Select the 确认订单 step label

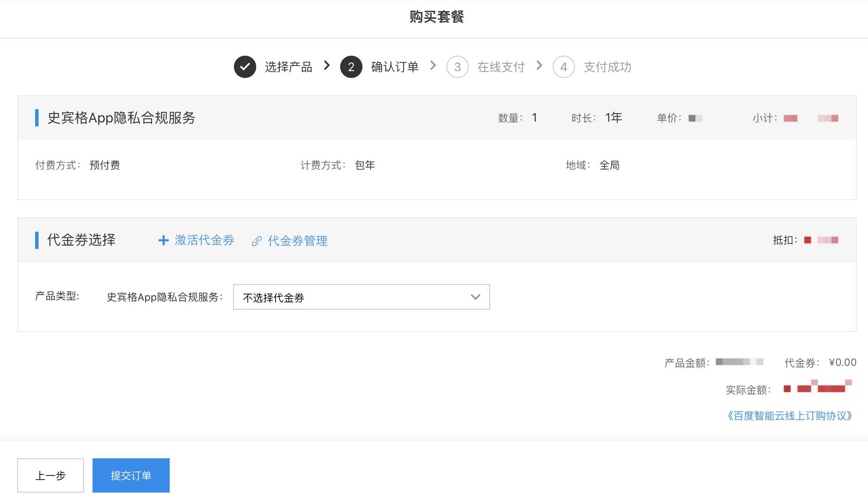395,67
